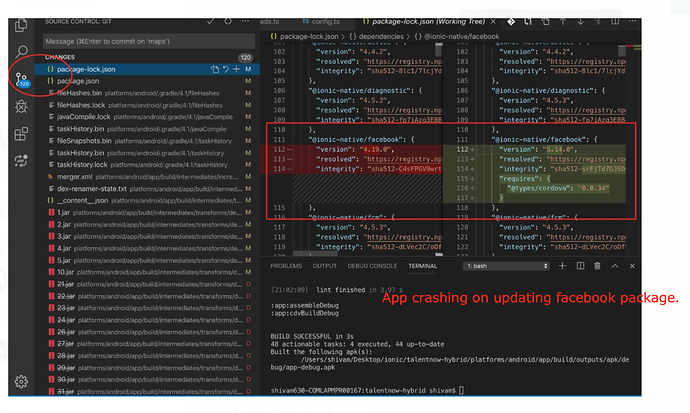This screenshot has width=690, height=413.
Task: Click registry link on left line 113
Action: click(x=404, y=159)
